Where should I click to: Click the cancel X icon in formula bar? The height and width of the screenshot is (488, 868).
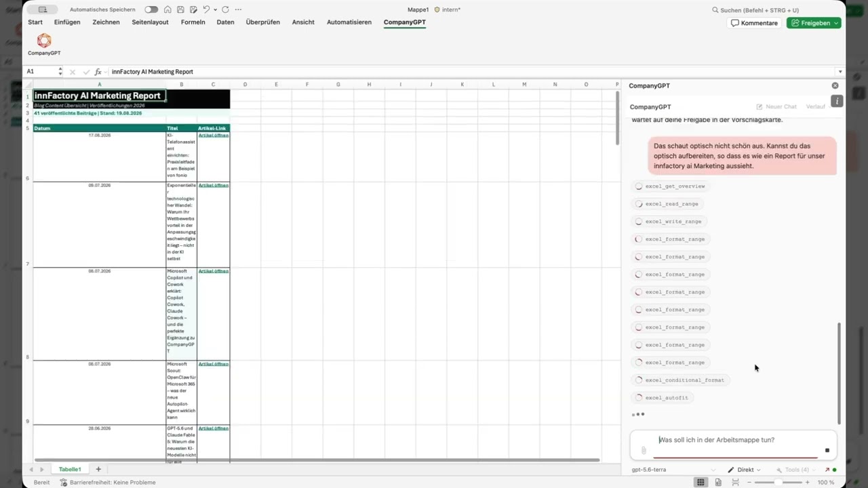pyautogui.click(x=73, y=72)
